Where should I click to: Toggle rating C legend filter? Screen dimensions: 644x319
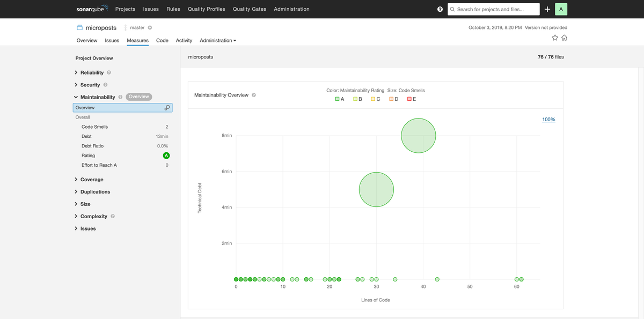(x=376, y=99)
